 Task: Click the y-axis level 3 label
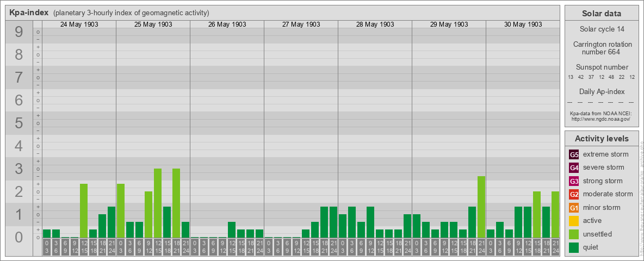[x=19, y=169]
